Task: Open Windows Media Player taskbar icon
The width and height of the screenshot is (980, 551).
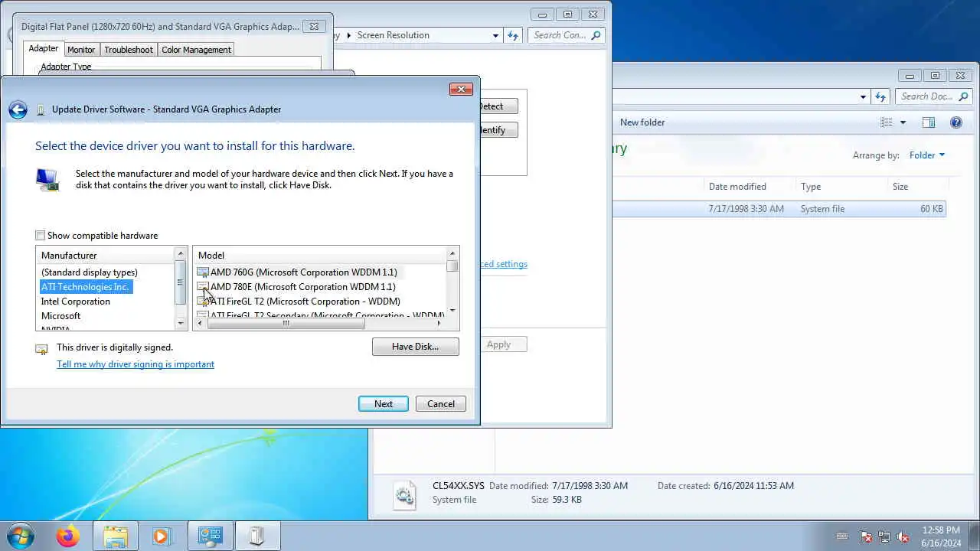Action: pyautogui.click(x=161, y=536)
